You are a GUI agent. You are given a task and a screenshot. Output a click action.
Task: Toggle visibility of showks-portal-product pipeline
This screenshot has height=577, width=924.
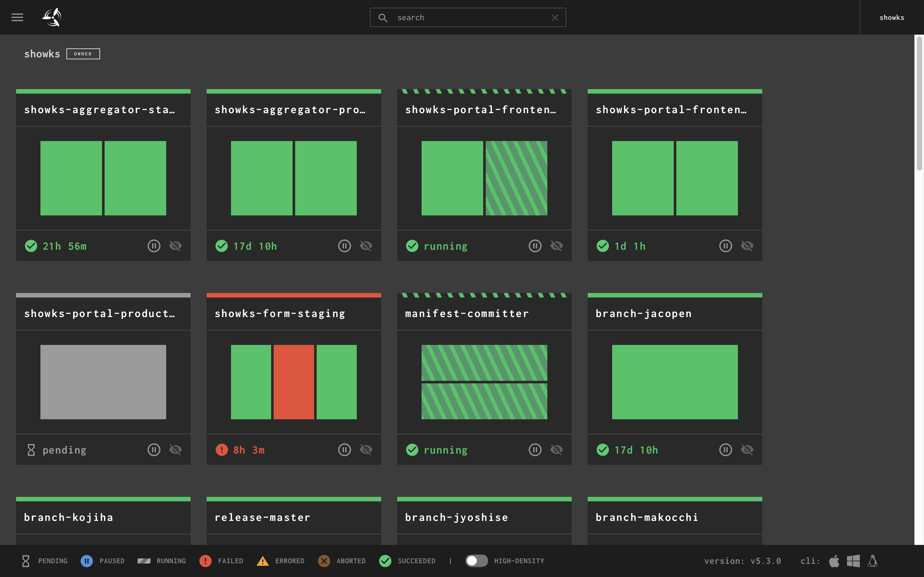point(175,449)
